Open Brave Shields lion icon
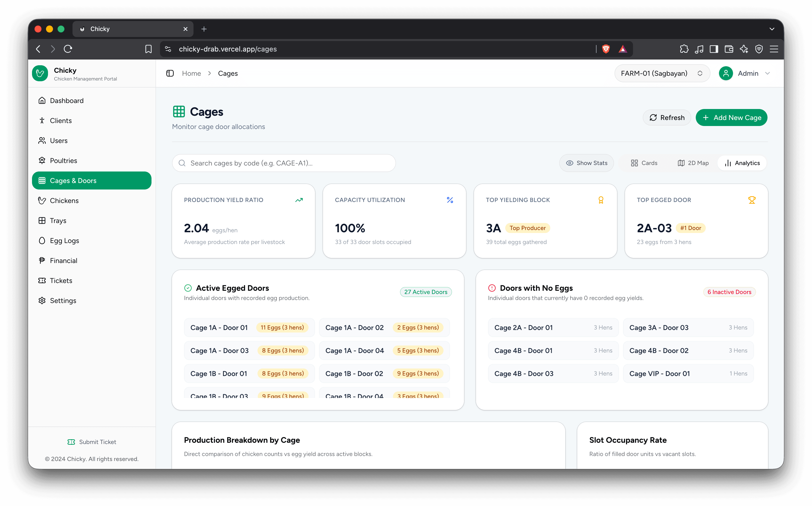 605,49
